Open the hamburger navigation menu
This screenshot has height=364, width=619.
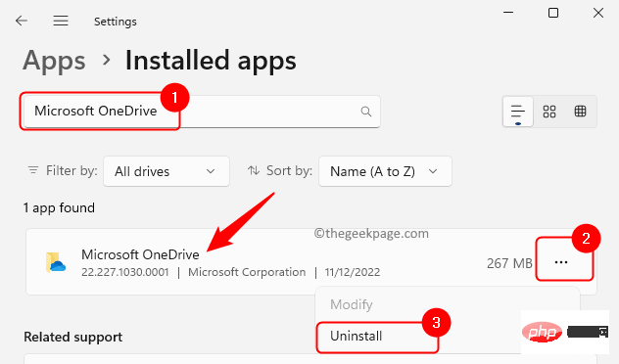click(x=61, y=21)
